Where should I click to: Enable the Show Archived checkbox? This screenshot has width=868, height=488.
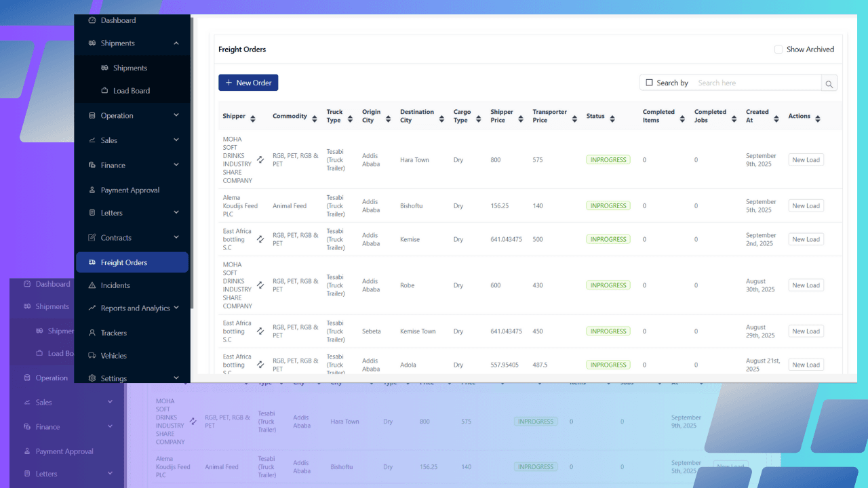(x=778, y=49)
